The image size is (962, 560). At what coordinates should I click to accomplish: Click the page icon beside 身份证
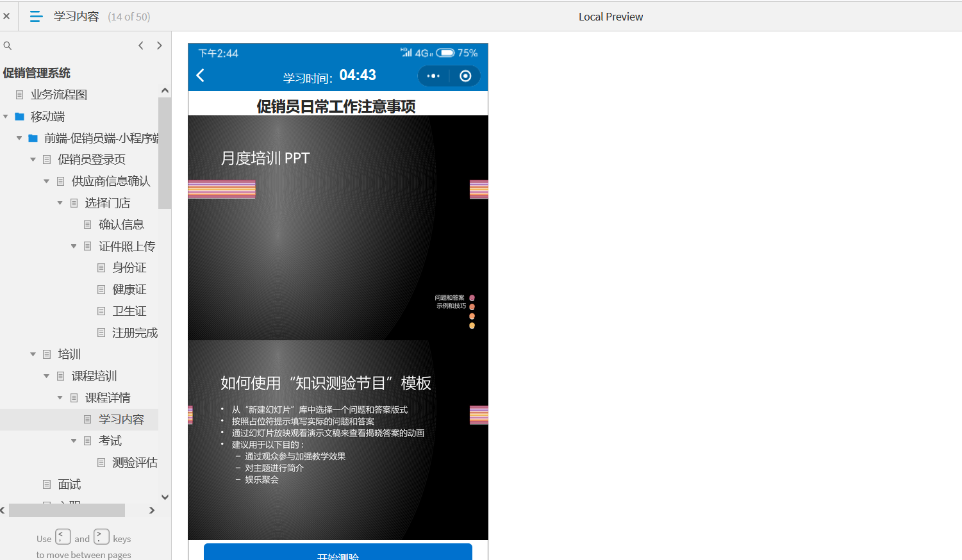(101, 268)
